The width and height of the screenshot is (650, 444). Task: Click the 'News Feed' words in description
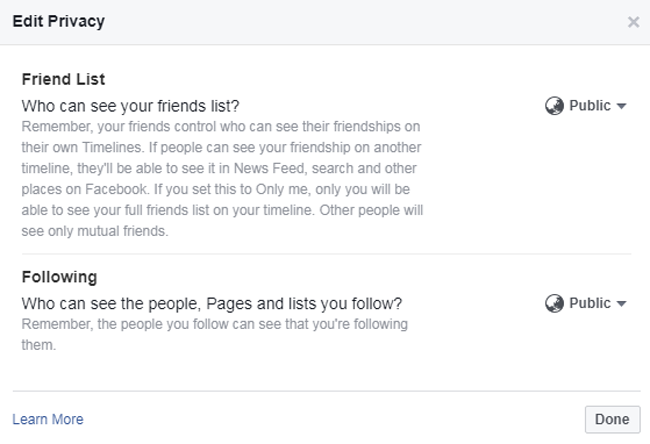(x=269, y=168)
